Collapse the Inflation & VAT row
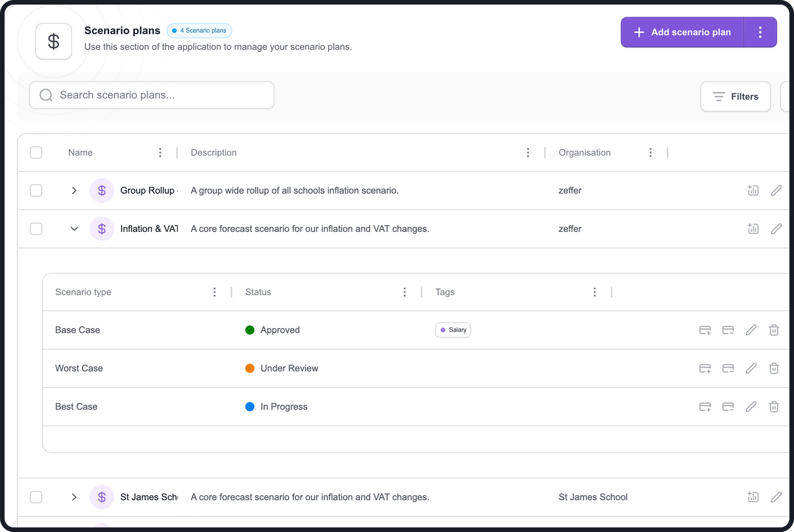The height and width of the screenshot is (532, 794). (74, 229)
